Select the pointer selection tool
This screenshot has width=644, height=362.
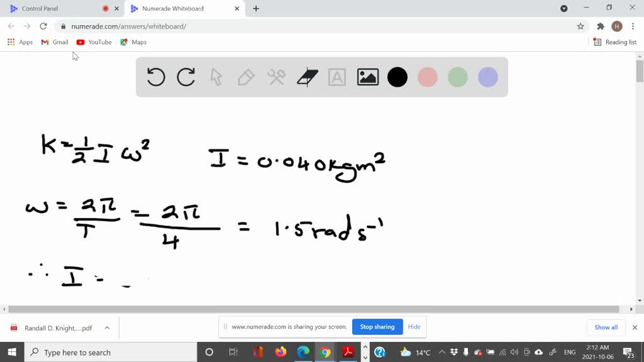tap(216, 77)
